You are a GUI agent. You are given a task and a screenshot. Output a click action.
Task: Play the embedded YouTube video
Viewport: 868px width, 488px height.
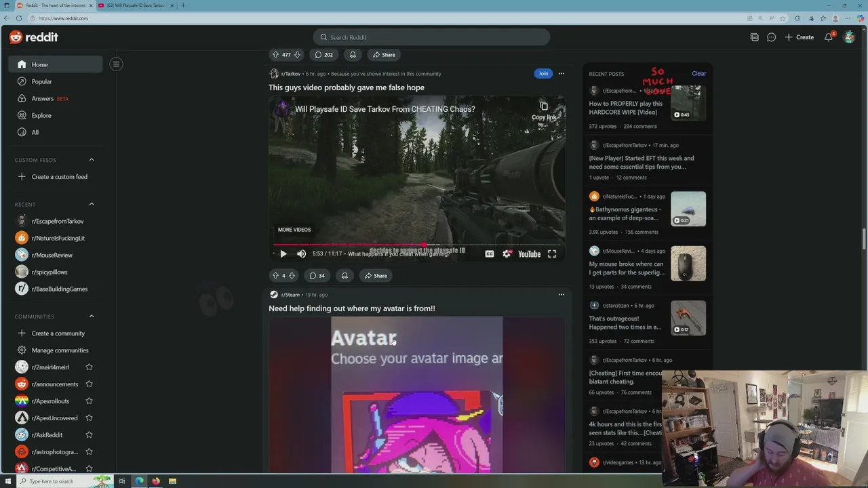coord(283,254)
